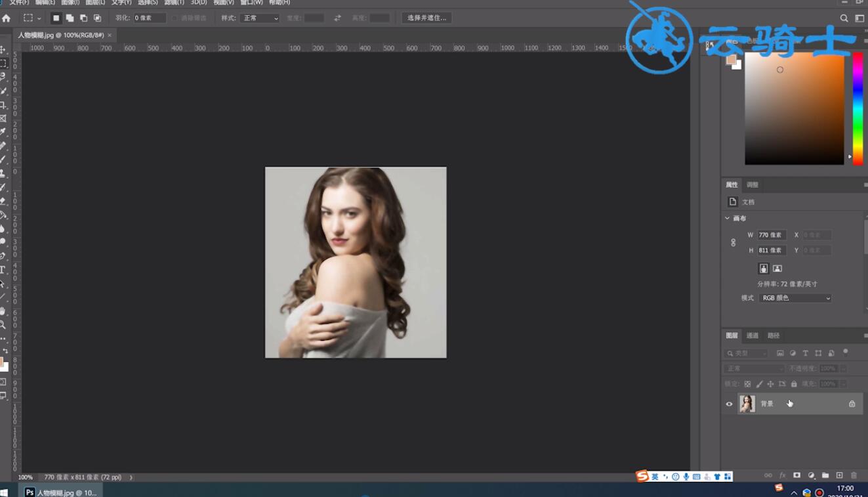The width and height of the screenshot is (868, 497).
Task: Toggle lock image pixels brush icon
Action: (x=760, y=384)
